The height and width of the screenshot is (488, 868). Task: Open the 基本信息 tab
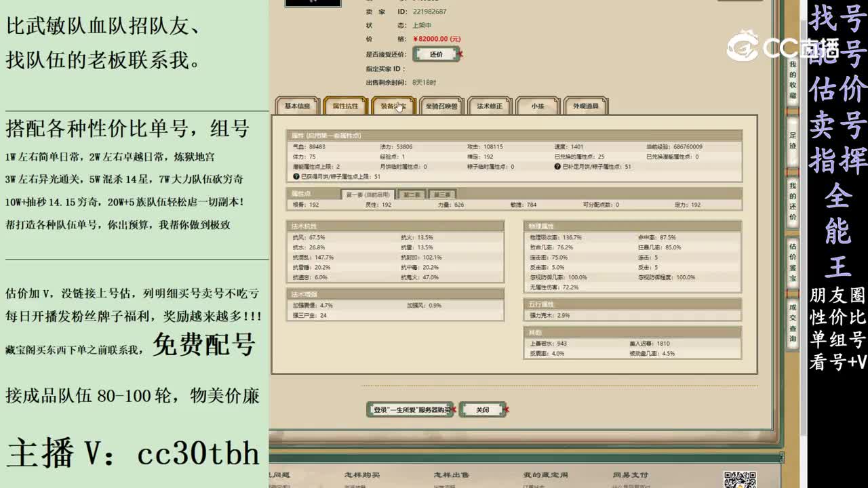297,106
